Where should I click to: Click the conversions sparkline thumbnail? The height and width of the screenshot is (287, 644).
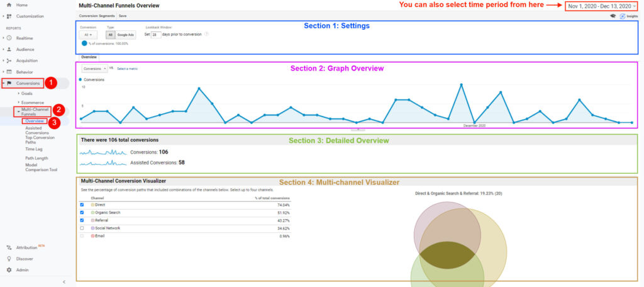[103, 152]
